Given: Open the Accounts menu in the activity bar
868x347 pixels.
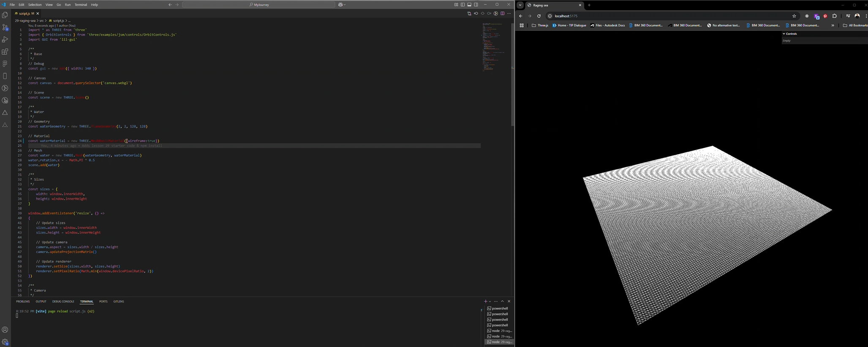Looking at the screenshot, I should click(x=5, y=330).
